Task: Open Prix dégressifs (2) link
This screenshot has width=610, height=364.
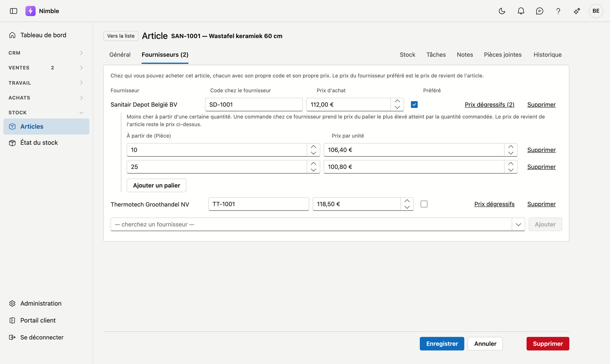Action: pos(489,105)
